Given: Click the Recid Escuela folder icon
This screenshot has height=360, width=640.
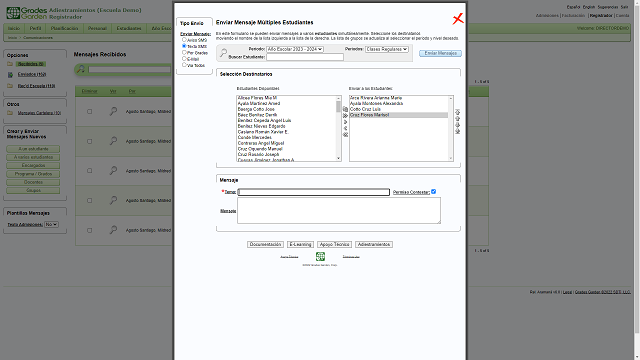Looking at the screenshot, I should coord(10,86).
